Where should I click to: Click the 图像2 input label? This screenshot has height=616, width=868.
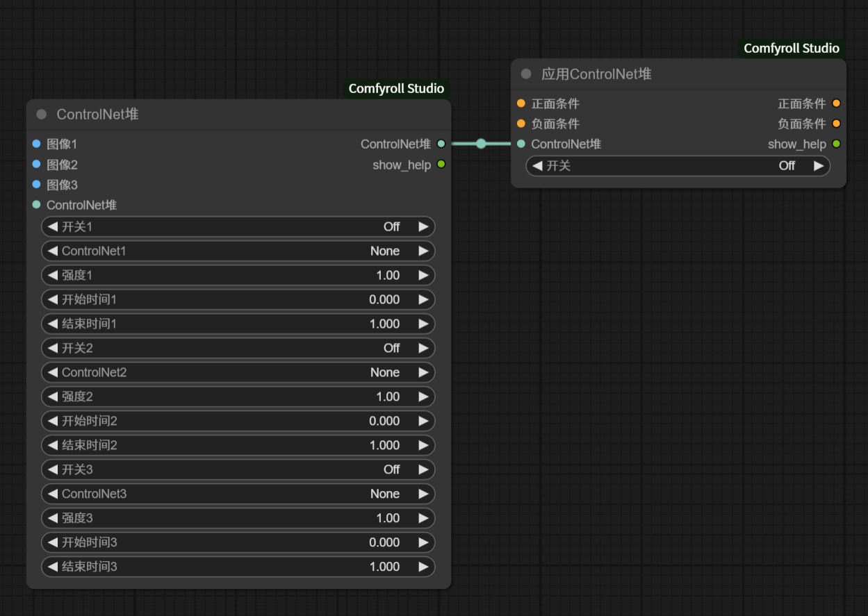[62, 165]
